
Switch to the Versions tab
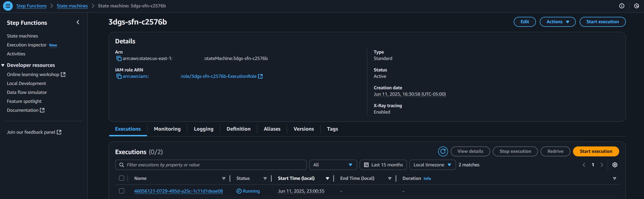click(x=304, y=129)
